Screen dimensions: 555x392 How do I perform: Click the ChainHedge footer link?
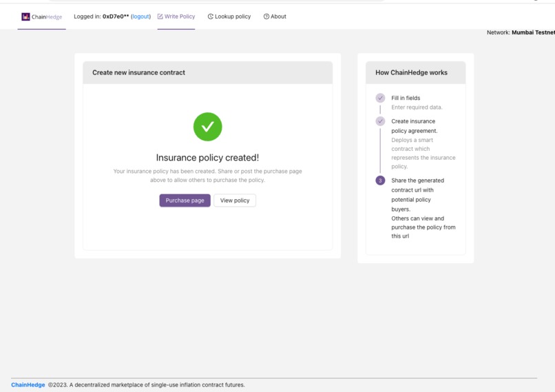(x=28, y=385)
